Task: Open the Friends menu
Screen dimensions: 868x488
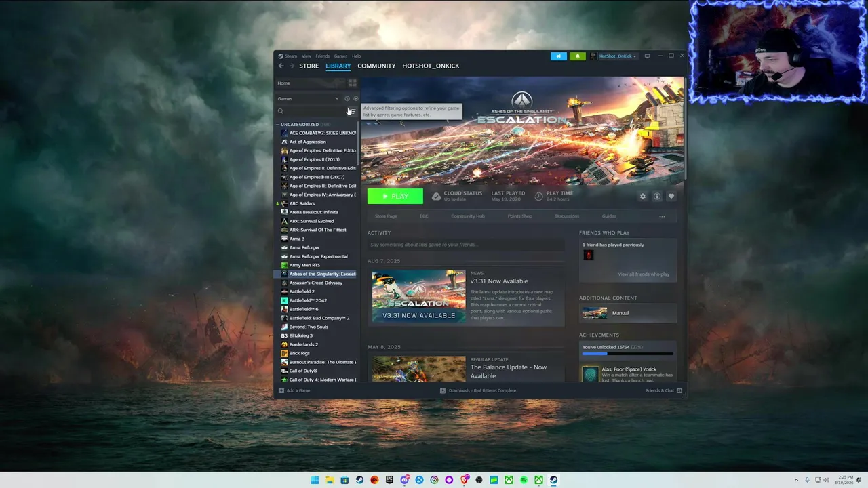Action: pos(322,56)
